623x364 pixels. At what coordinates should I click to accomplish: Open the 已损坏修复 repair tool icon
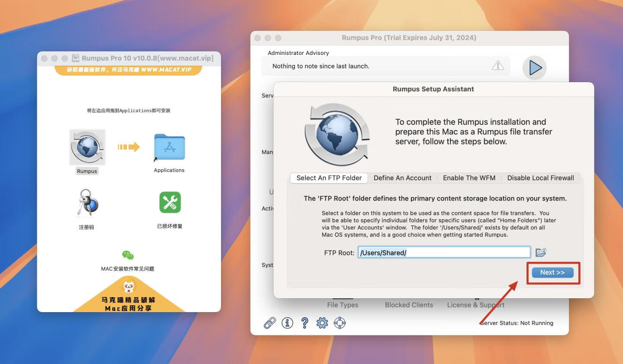(170, 202)
